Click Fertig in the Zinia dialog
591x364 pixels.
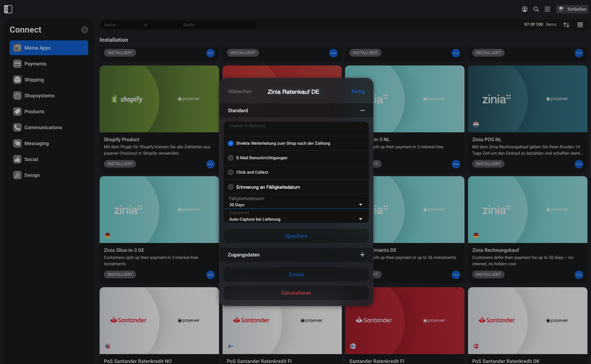358,91
